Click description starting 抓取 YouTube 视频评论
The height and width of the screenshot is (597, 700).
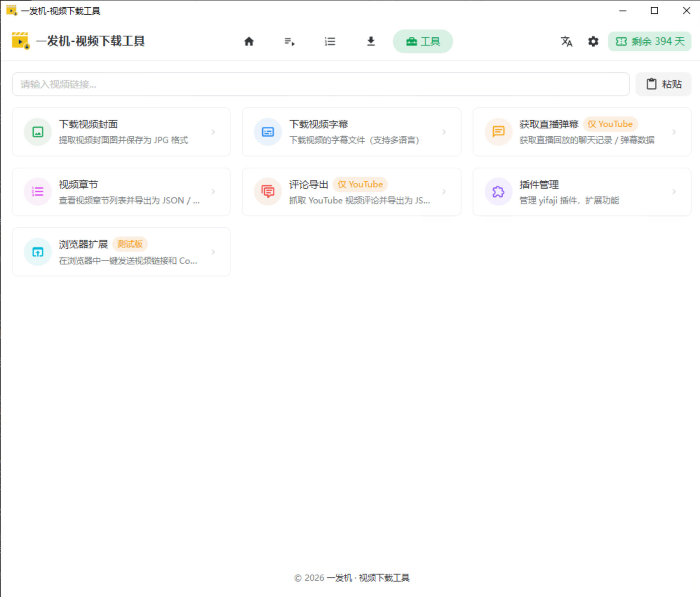coord(359,201)
